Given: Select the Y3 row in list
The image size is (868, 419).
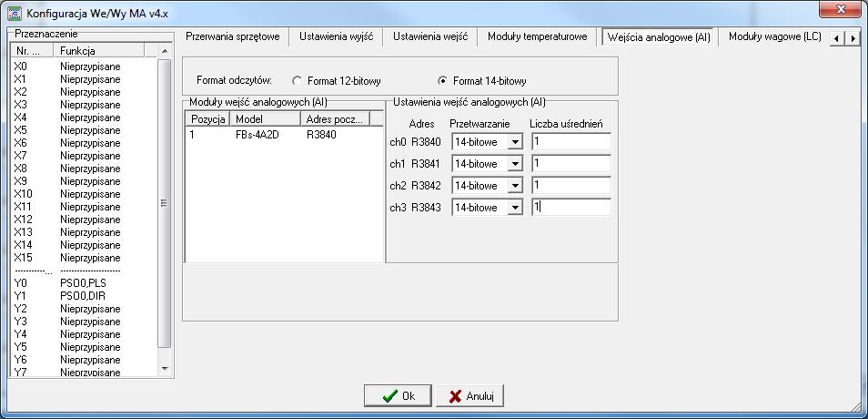Looking at the screenshot, I should click(x=84, y=322).
